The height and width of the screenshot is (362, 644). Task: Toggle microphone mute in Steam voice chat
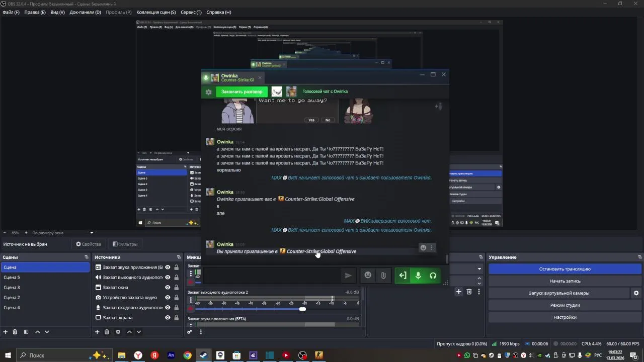coord(418,276)
